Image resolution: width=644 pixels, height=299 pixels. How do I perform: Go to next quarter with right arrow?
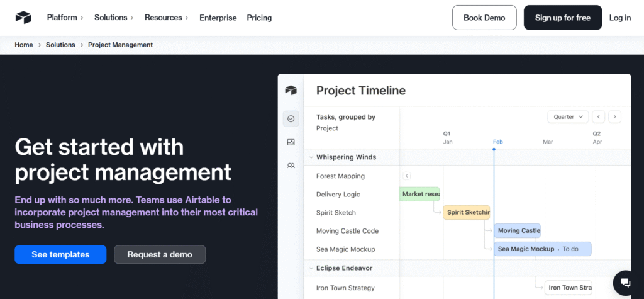coord(614,116)
